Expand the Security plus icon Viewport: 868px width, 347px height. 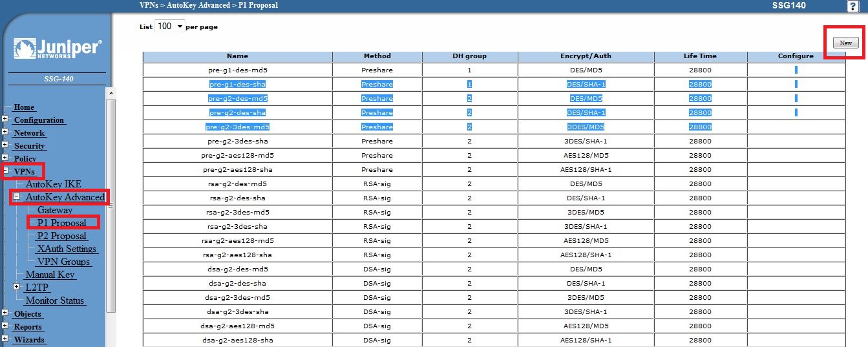[x=5, y=145]
